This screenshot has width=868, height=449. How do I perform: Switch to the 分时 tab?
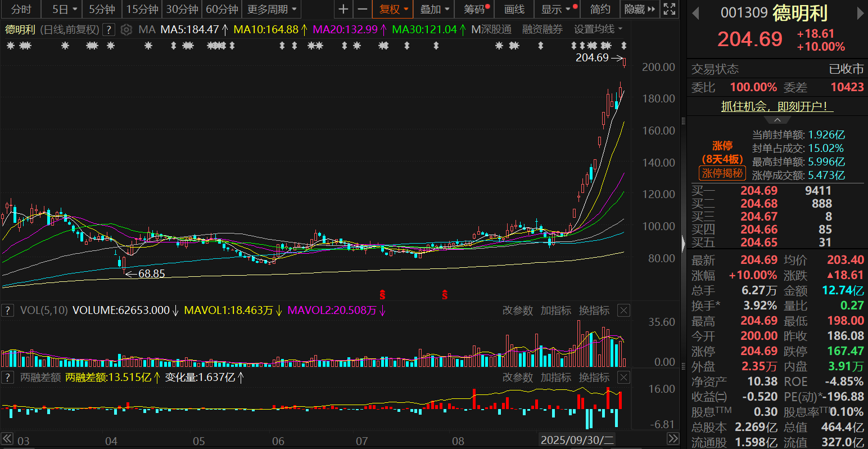(21, 9)
